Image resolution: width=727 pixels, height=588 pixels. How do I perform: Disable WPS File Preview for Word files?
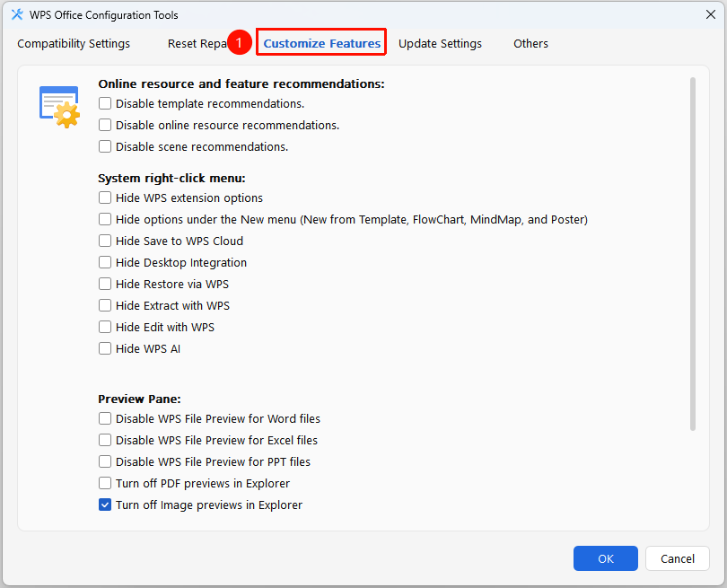105,418
